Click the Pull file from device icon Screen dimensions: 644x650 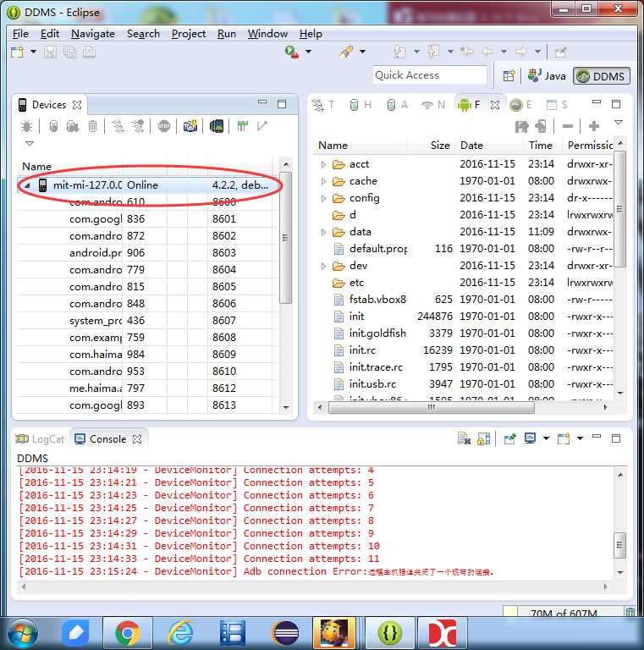click(522, 126)
